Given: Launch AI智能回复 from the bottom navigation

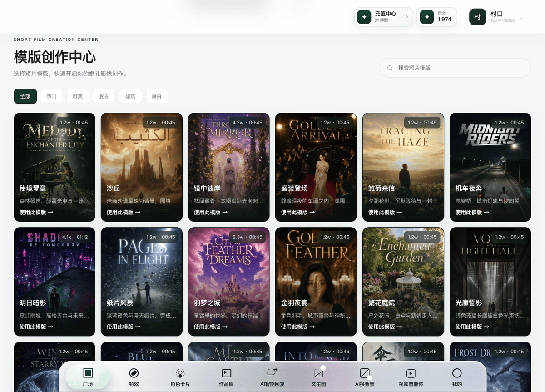Looking at the screenshot, I should pyautogui.click(x=272, y=372).
